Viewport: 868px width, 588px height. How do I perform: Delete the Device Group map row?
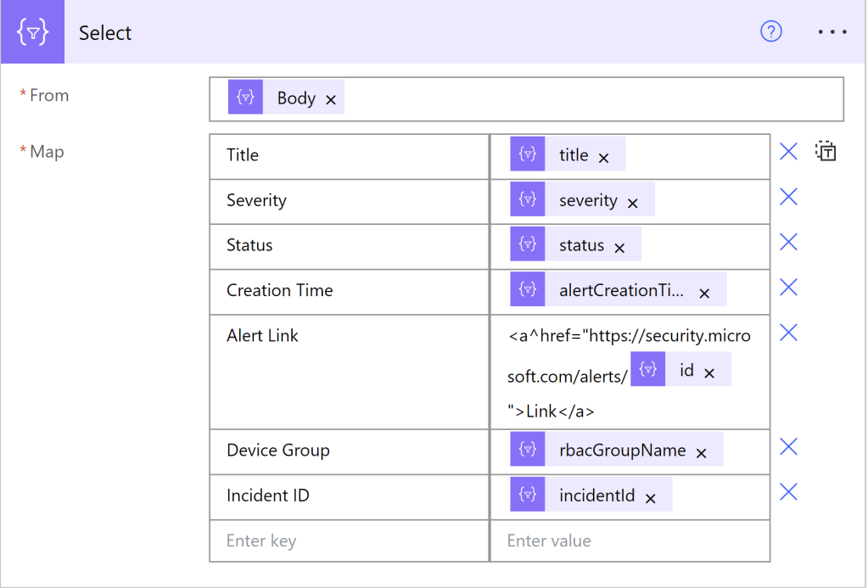pos(788,447)
